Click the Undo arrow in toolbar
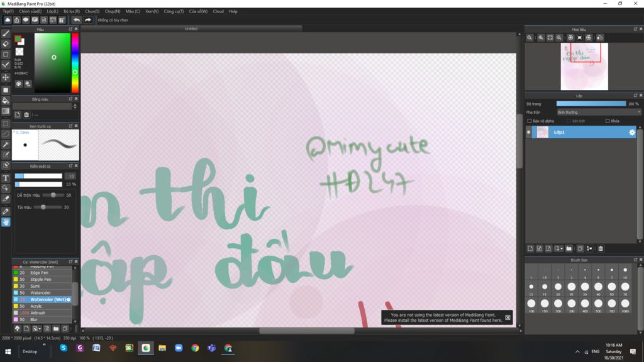The image size is (644, 362). 77,19
